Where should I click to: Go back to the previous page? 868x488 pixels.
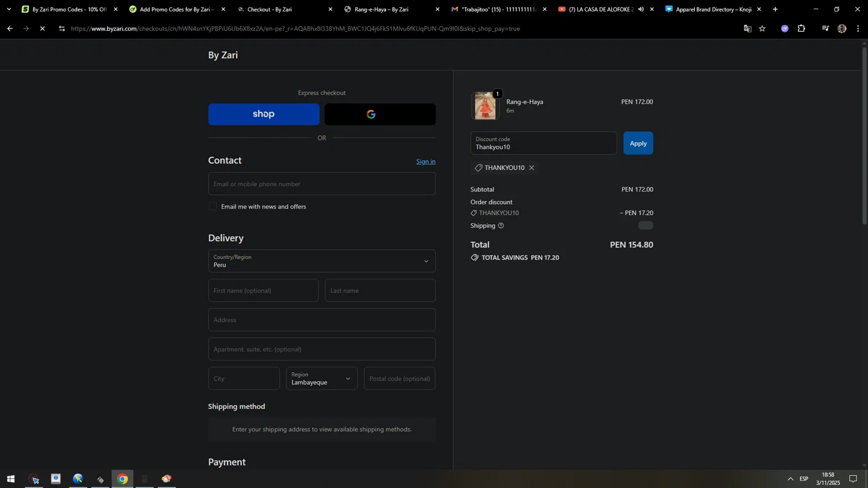(10, 28)
